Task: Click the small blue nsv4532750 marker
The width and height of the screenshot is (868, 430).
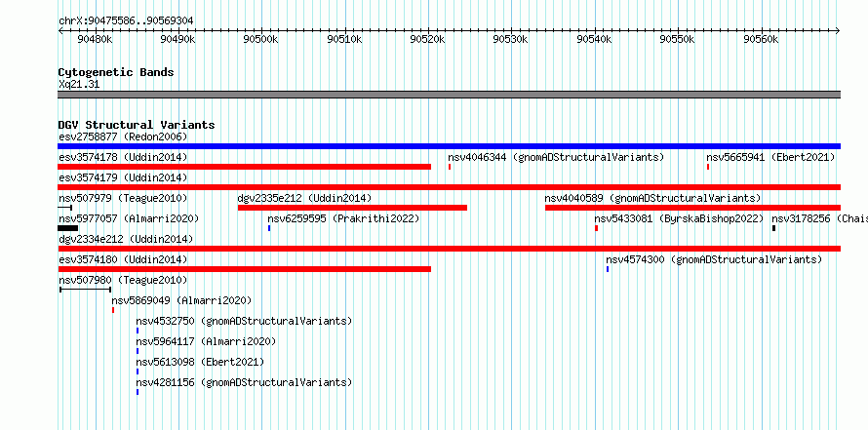Action: pos(138,331)
